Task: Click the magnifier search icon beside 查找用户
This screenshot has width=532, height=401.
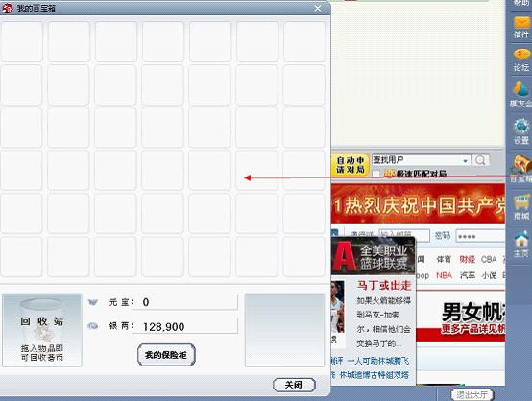Action: (480, 160)
